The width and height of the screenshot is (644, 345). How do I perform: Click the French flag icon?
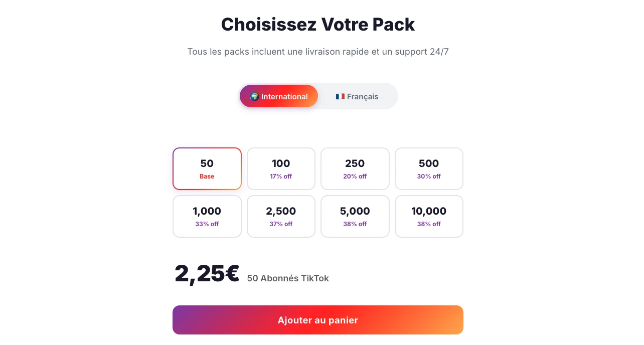pyautogui.click(x=340, y=96)
